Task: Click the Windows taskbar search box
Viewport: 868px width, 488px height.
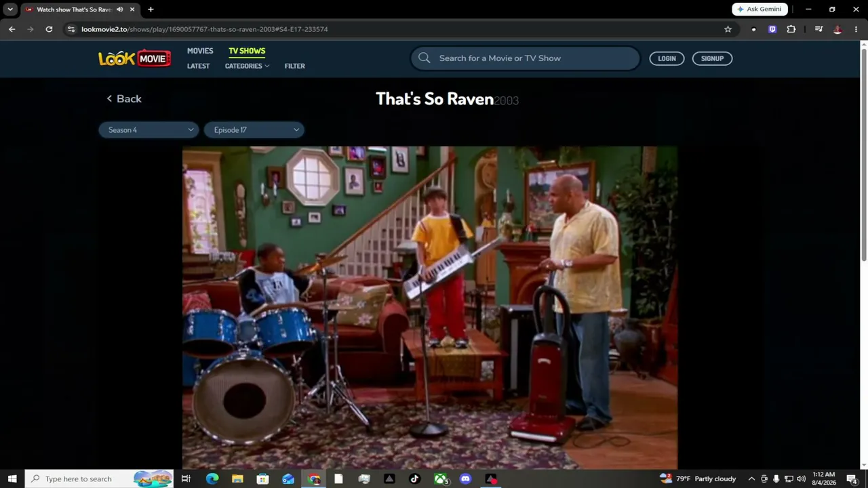Action: tap(100, 479)
